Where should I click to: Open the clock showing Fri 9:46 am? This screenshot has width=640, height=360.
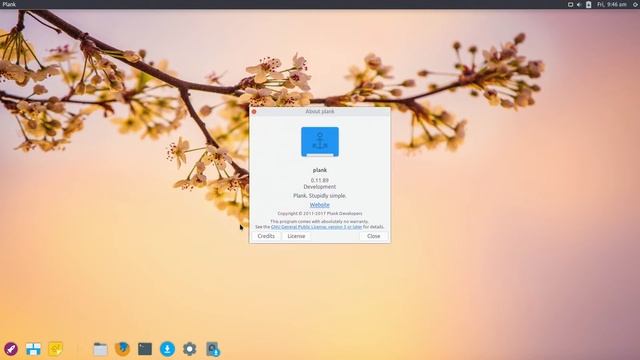611,4
